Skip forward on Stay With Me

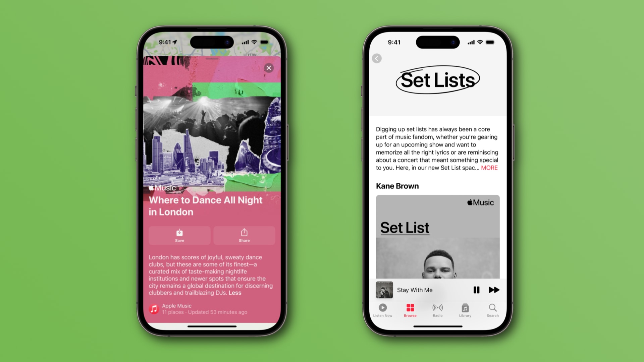(494, 290)
